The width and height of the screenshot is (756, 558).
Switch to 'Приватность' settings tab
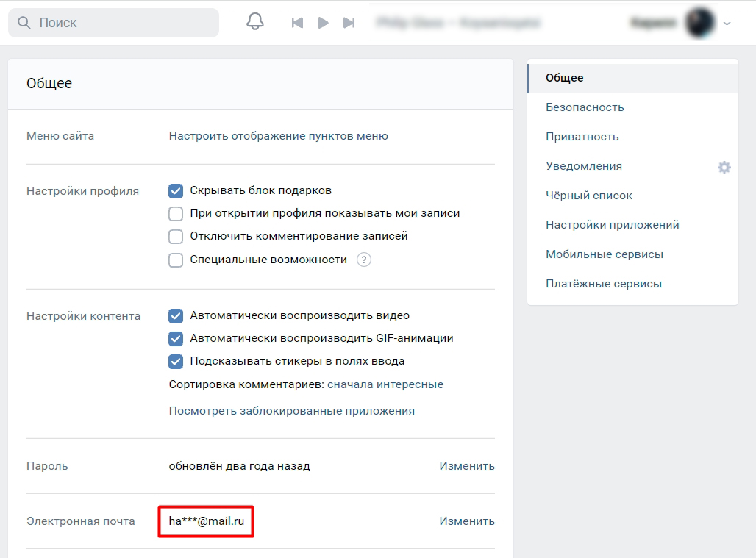click(x=582, y=137)
